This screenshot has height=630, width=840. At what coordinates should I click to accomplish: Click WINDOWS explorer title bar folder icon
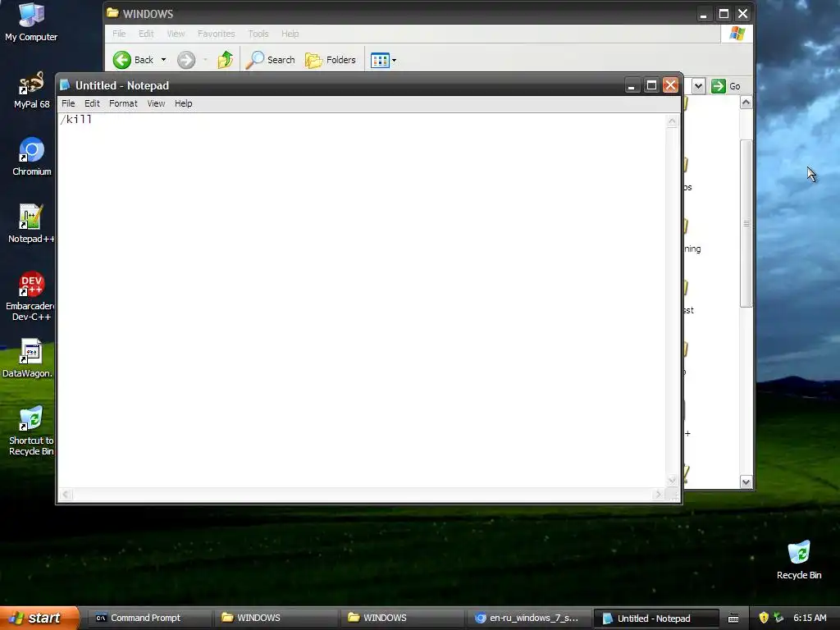coord(112,13)
